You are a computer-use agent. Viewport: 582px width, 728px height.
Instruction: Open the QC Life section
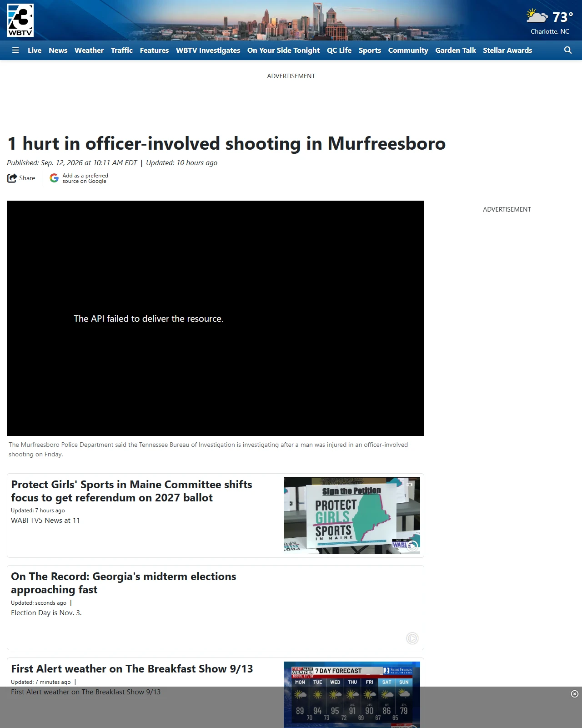click(x=339, y=50)
